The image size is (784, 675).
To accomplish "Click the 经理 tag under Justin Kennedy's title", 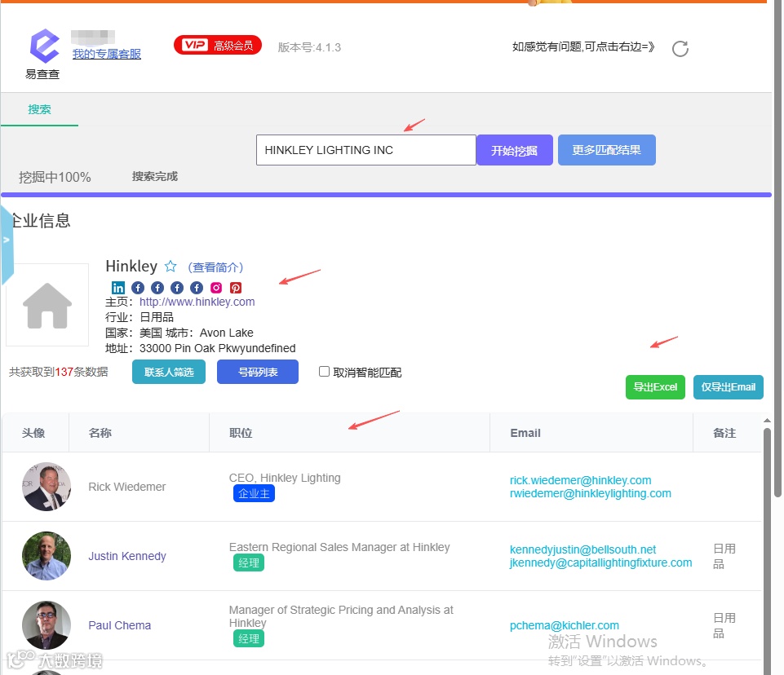I will [x=249, y=562].
